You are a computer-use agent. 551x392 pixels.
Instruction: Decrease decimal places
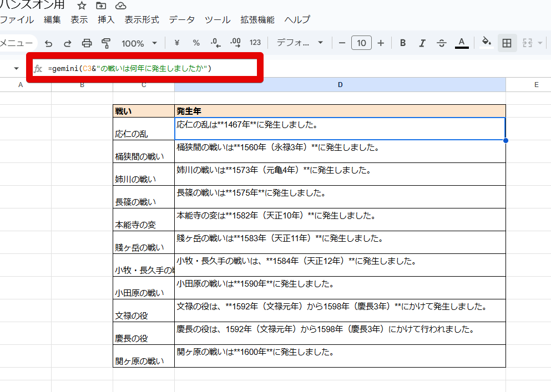coord(215,43)
